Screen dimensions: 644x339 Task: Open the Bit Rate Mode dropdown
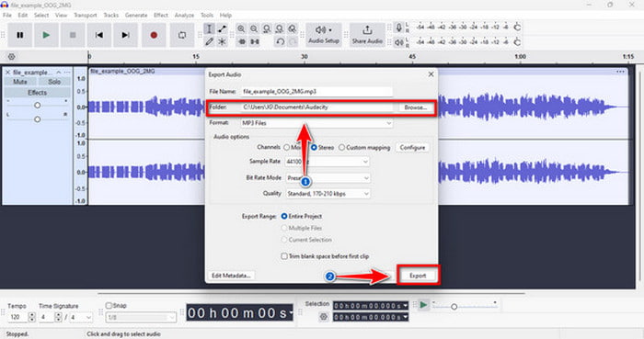pyautogui.click(x=328, y=178)
